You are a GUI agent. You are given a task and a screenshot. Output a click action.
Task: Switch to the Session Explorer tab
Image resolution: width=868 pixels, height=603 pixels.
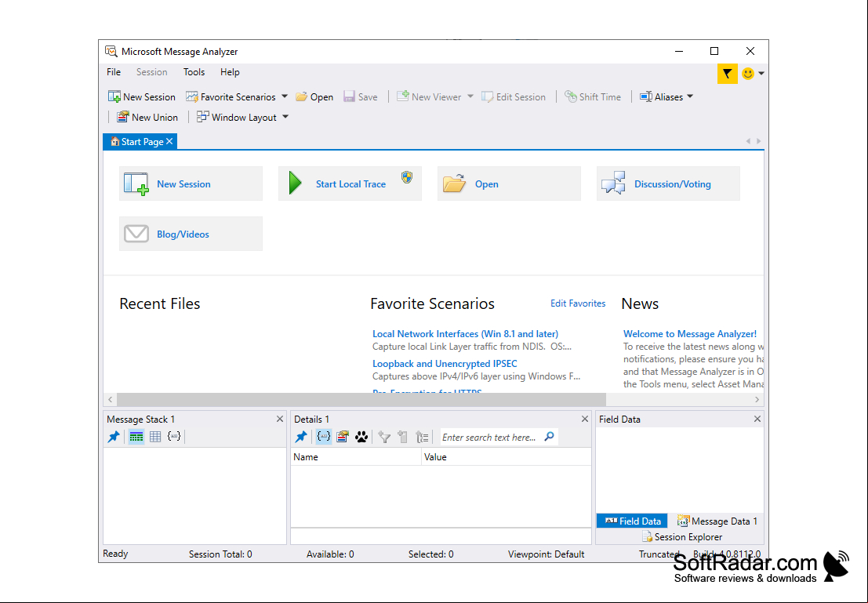pos(682,536)
